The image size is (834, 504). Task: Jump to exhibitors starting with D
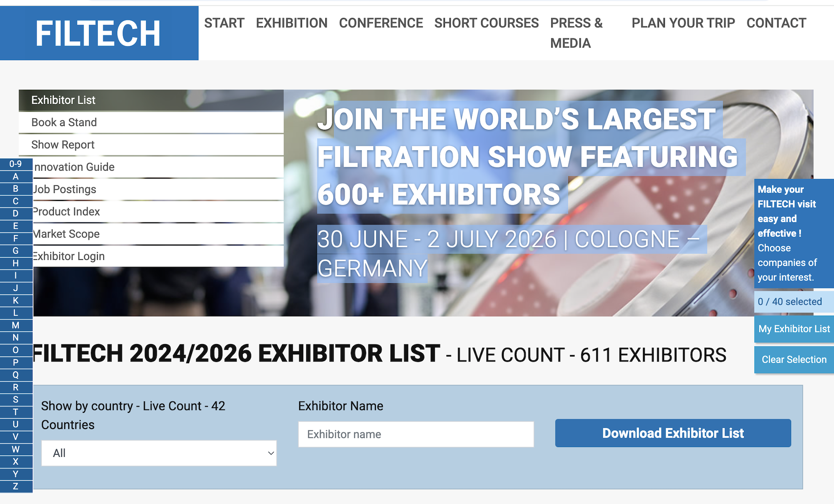click(16, 214)
